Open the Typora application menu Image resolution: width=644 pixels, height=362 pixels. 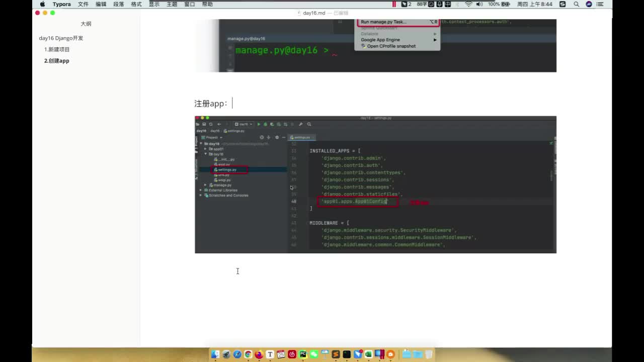pyautogui.click(x=62, y=4)
